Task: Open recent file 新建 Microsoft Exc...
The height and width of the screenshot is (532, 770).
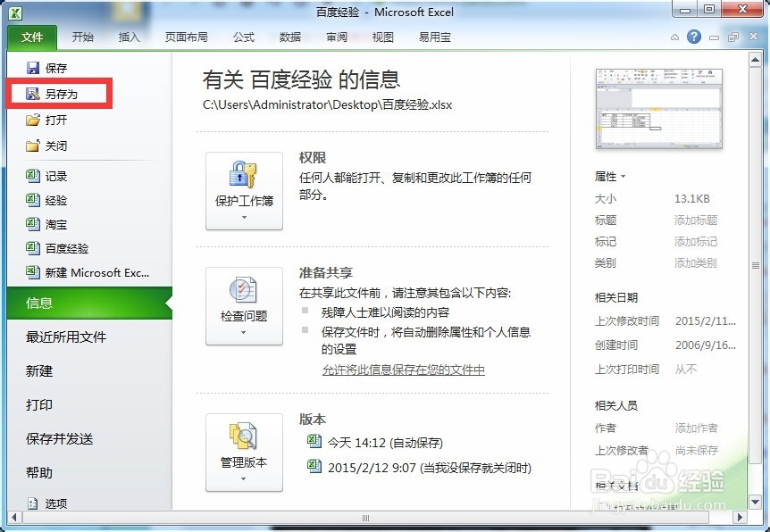Action: (88, 272)
